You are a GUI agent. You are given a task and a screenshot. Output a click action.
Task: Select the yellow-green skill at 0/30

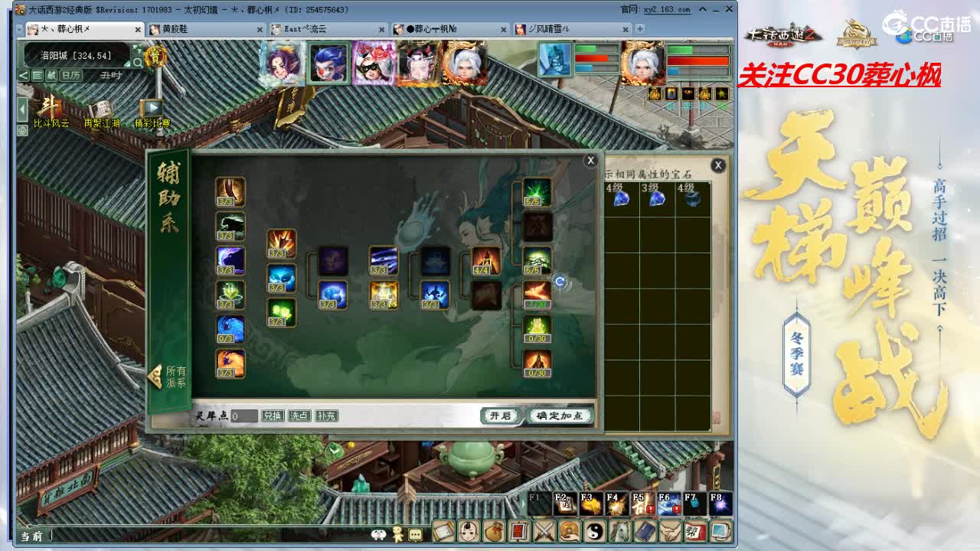[x=537, y=329]
